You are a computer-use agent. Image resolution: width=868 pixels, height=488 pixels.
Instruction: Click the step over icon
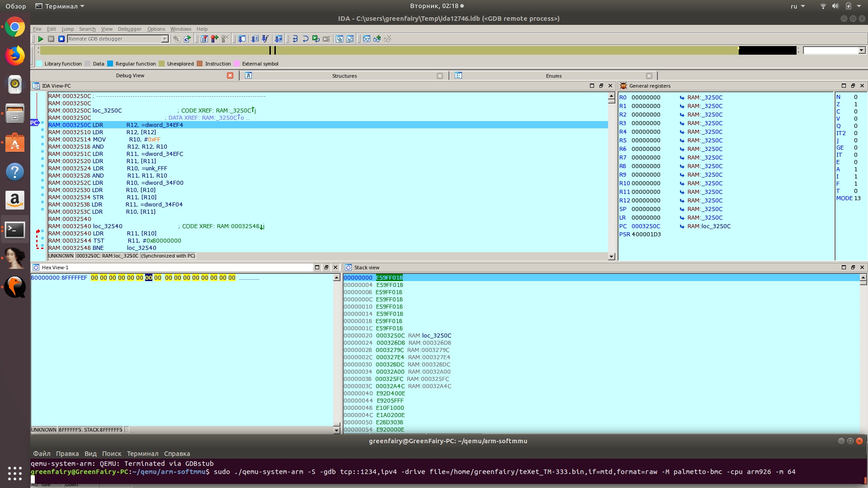coord(305,39)
